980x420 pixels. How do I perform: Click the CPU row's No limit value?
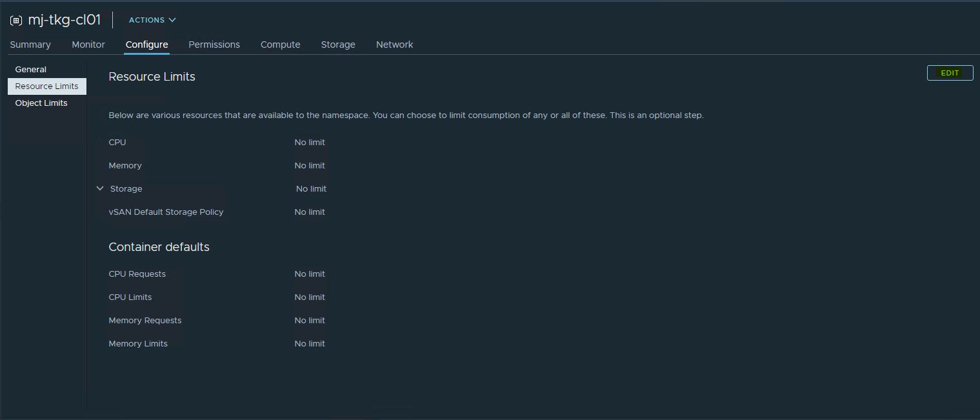click(x=310, y=142)
